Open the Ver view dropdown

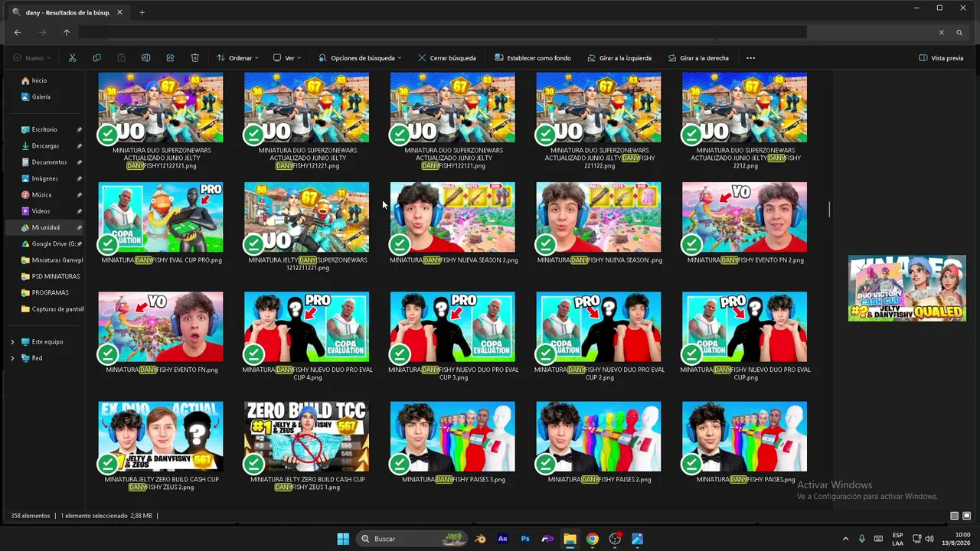click(287, 58)
